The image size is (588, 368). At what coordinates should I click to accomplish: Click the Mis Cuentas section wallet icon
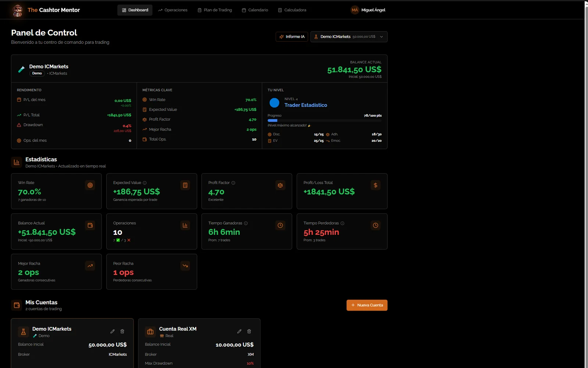pyautogui.click(x=17, y=305)
